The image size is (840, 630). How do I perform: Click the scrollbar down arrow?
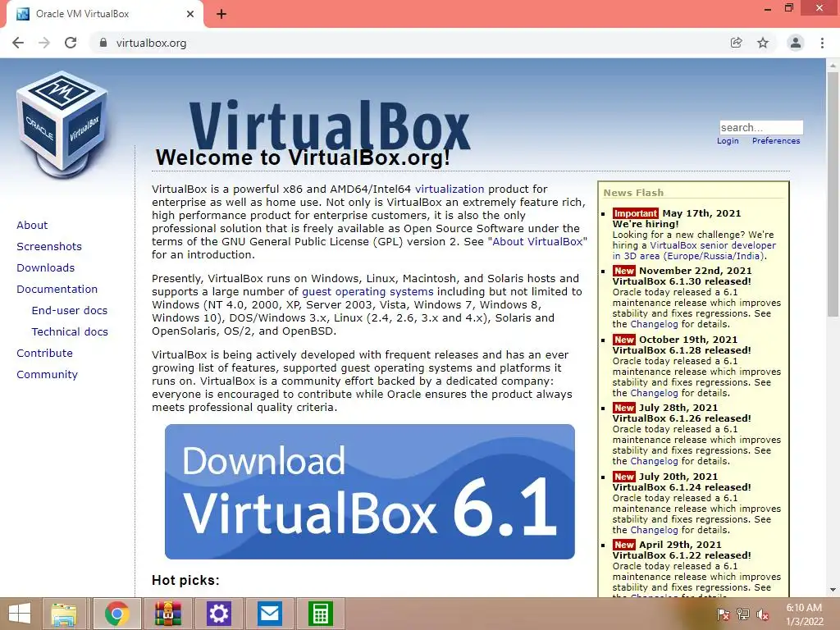[833, 590]
